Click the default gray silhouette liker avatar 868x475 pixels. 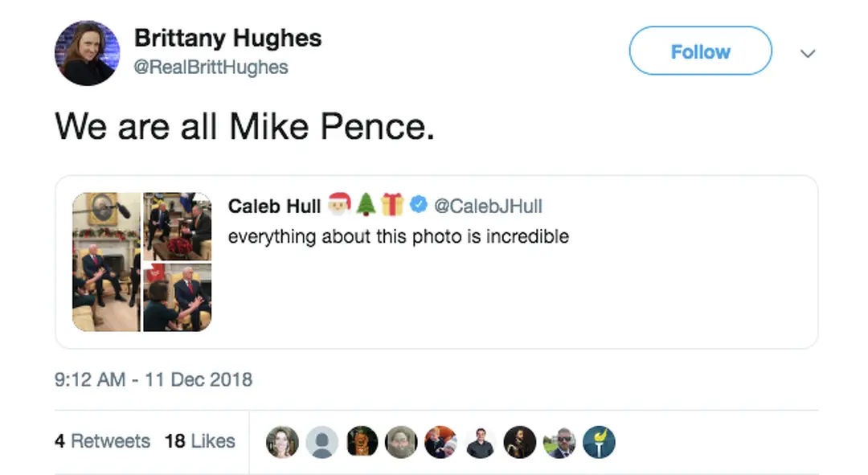point(322,442)
